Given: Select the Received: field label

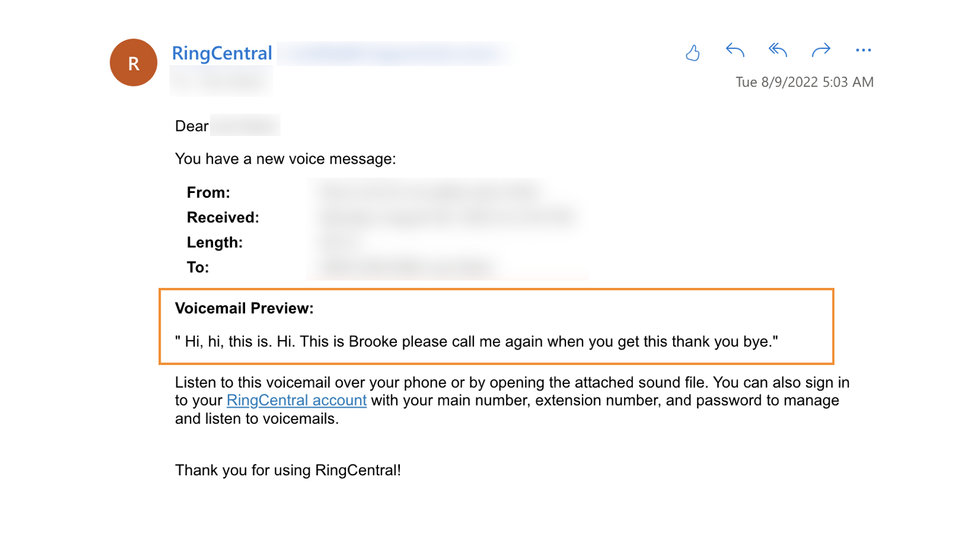Looking at the screenshot, I should click(223, 217).
